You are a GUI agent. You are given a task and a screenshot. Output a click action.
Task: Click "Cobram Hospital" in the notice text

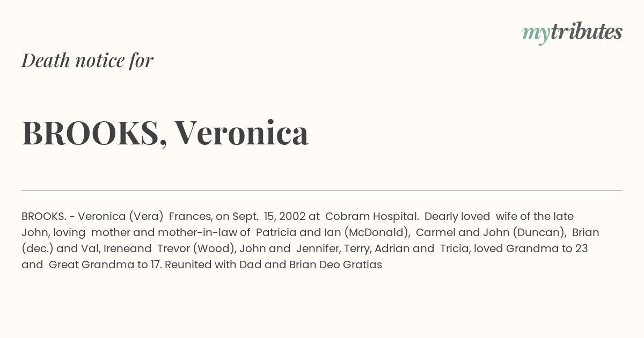(372, 216)
